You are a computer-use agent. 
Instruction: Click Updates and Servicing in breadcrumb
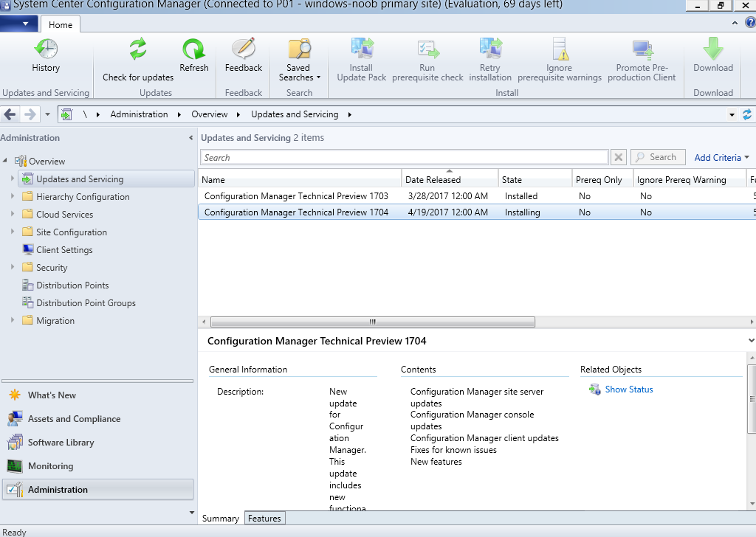point(295,114)
